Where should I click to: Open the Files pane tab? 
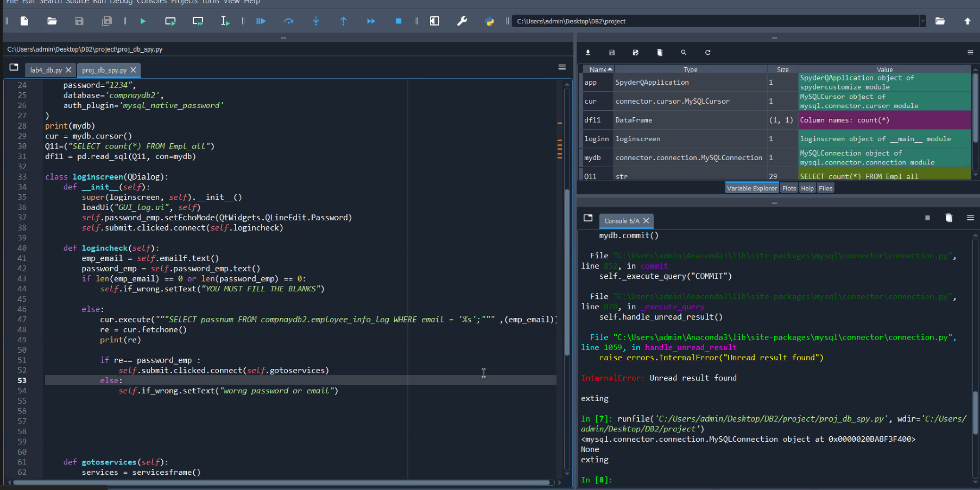[825, 188]
